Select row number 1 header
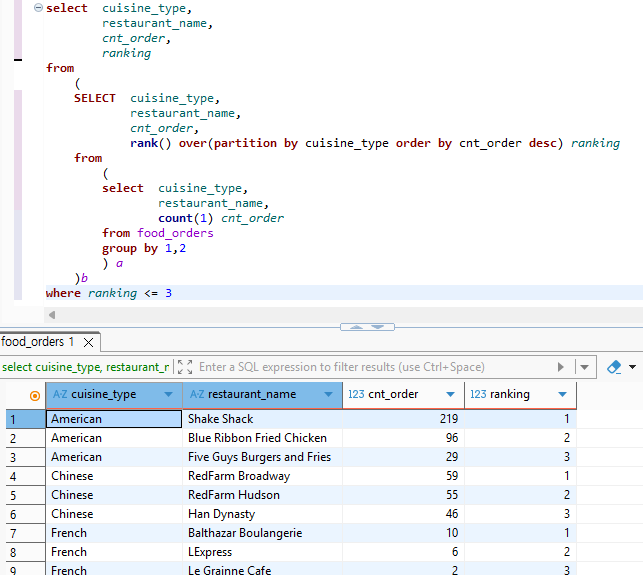643x575 pixels. [x=25, y=419]
